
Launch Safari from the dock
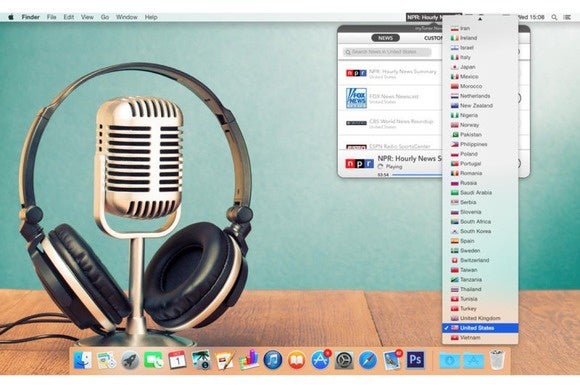coord(368,360)
